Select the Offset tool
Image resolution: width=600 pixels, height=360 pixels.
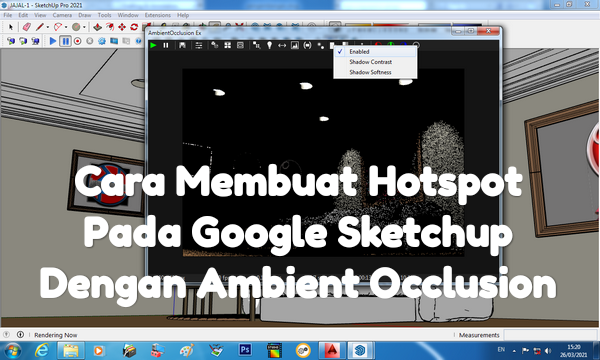tap(110, 27)
